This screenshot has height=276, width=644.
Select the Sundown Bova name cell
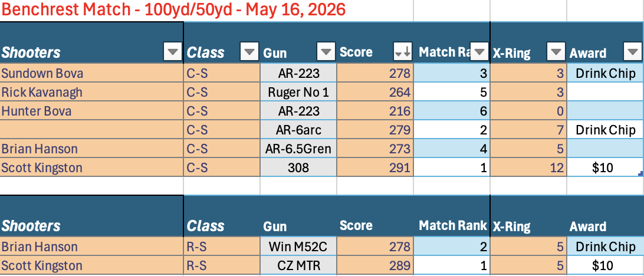click(x=91, y=74)
